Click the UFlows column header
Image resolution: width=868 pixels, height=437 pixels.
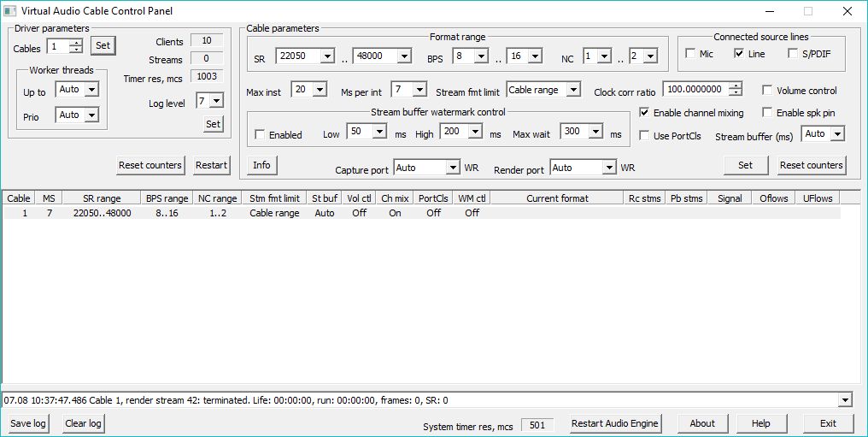click(x=818, y=198)
